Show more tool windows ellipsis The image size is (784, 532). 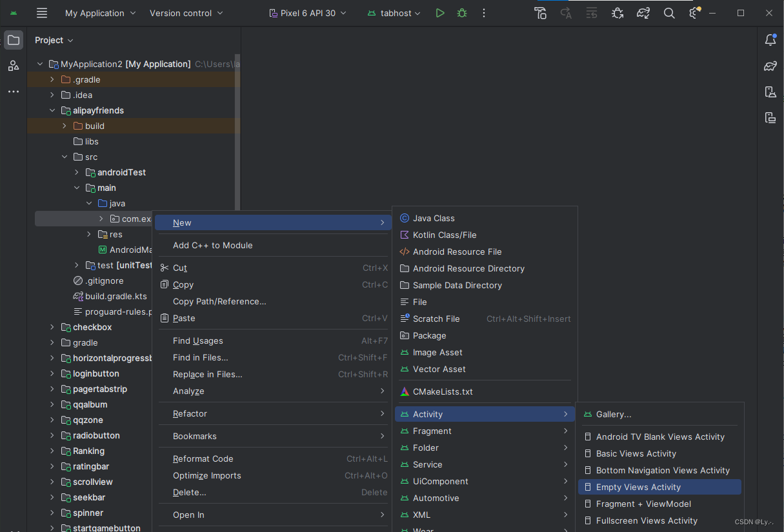click(14, 92)
